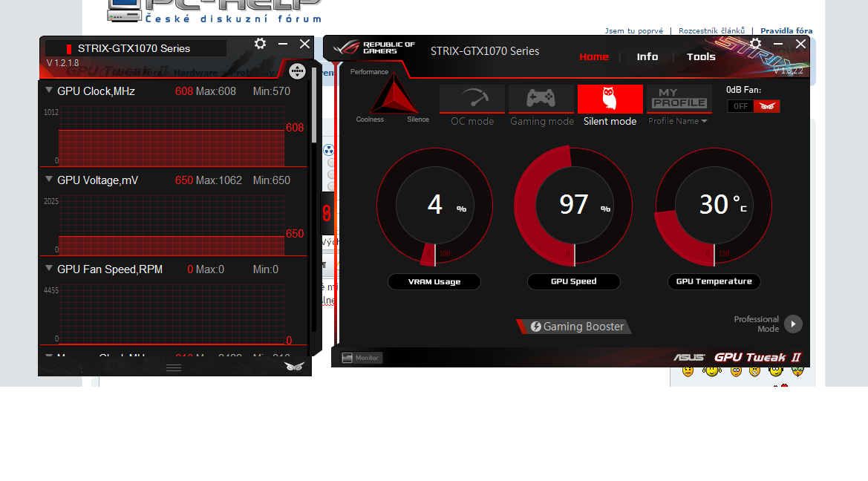Collapse the GPU Clock,MHz graph
This screenshot has width=868, height=481.
[49, 91]
